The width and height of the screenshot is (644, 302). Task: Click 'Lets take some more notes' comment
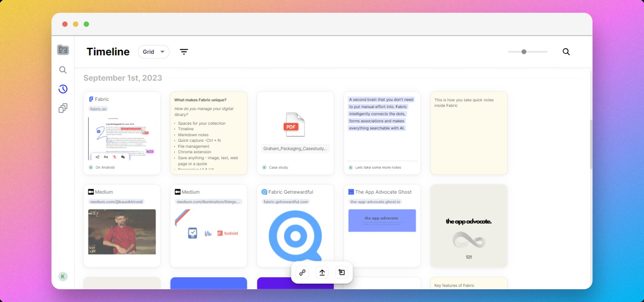click(378, 167)
